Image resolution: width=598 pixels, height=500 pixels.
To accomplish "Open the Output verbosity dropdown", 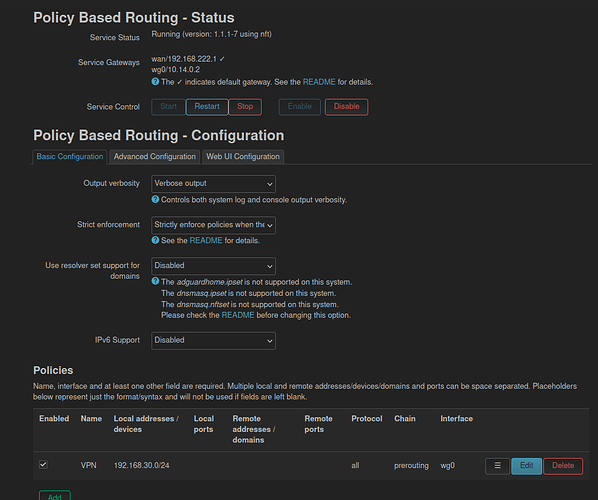I will (213, 184).
